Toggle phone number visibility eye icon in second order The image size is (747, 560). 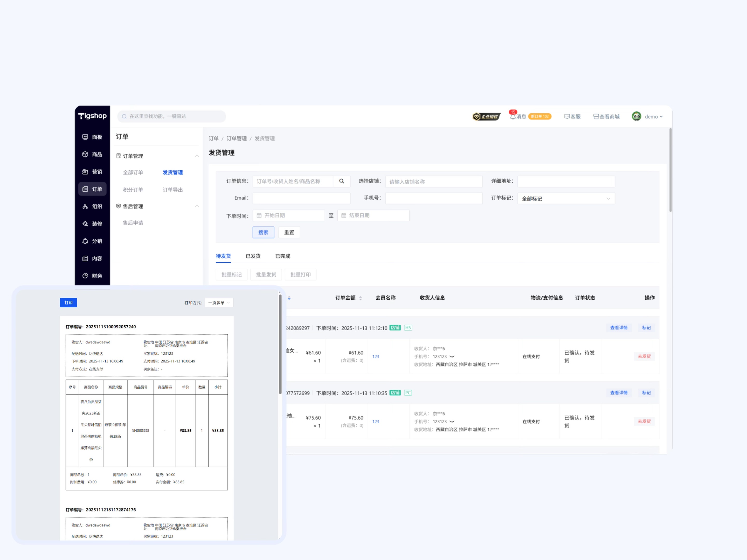click(x=452, y=422)
